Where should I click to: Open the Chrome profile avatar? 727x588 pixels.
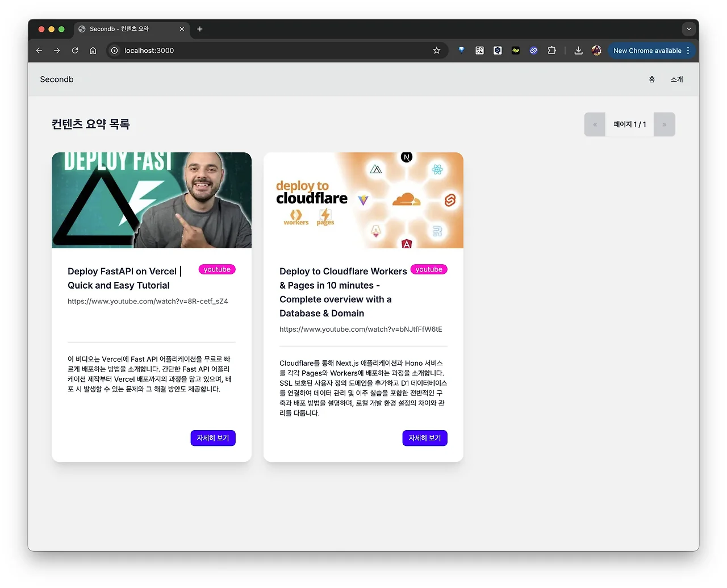pos(596,51)
